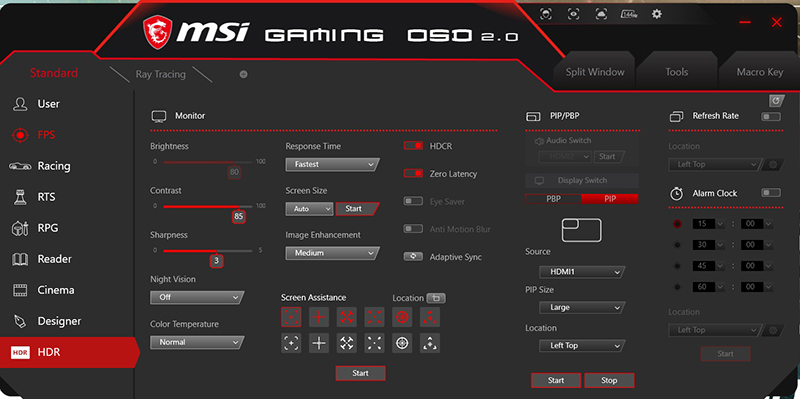
Task: Open the Screen Size Auto dropdown
Action: pos(309,209)
